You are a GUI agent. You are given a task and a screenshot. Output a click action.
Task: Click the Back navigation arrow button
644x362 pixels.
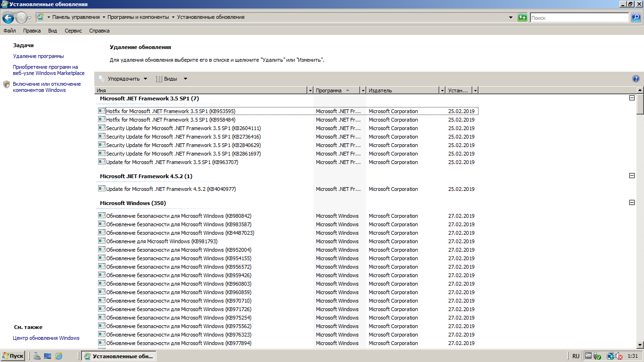point(8,18)
